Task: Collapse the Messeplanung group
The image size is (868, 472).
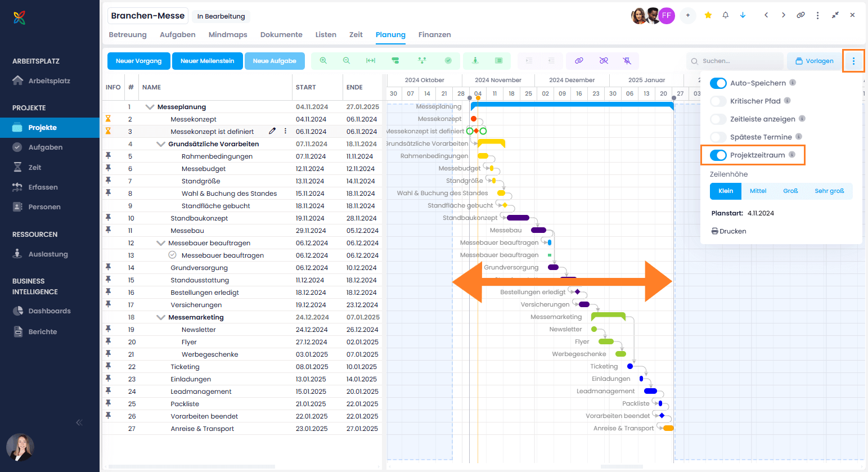Action: [x=150, y=107]
